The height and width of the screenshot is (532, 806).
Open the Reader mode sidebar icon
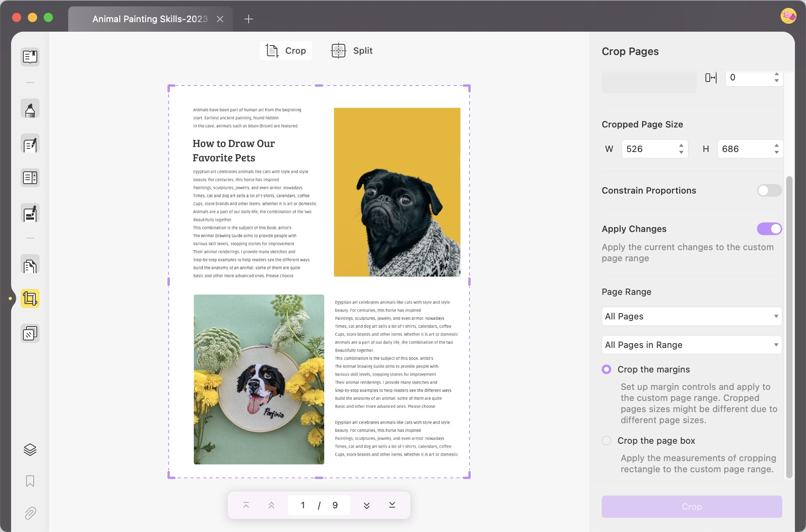click(30, 57)
